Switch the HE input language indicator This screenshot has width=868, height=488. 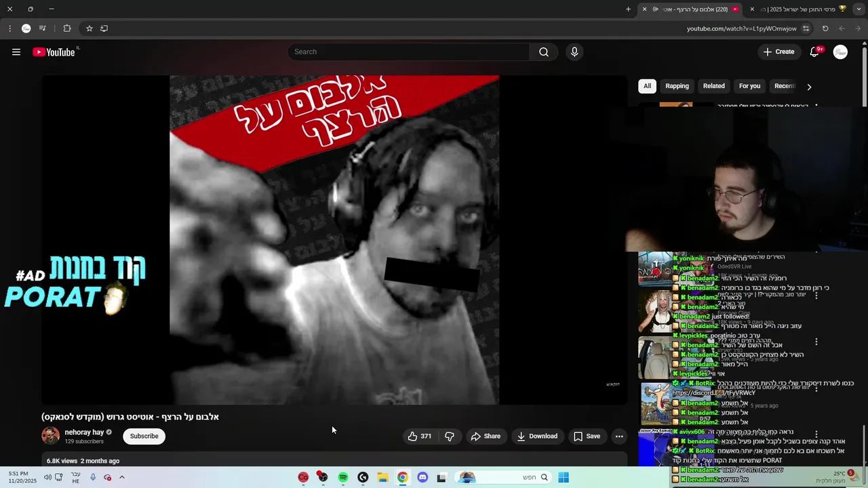click(76, 477)
